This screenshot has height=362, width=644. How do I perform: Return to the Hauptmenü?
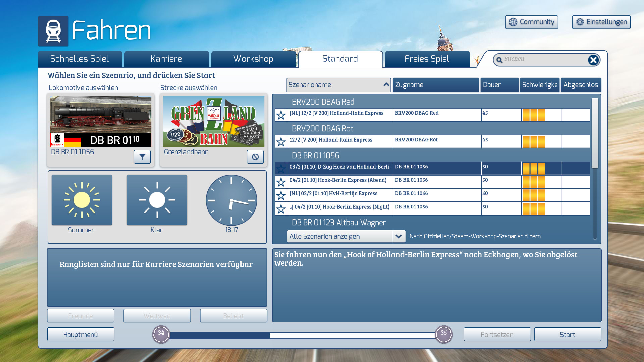coord(80,335)
